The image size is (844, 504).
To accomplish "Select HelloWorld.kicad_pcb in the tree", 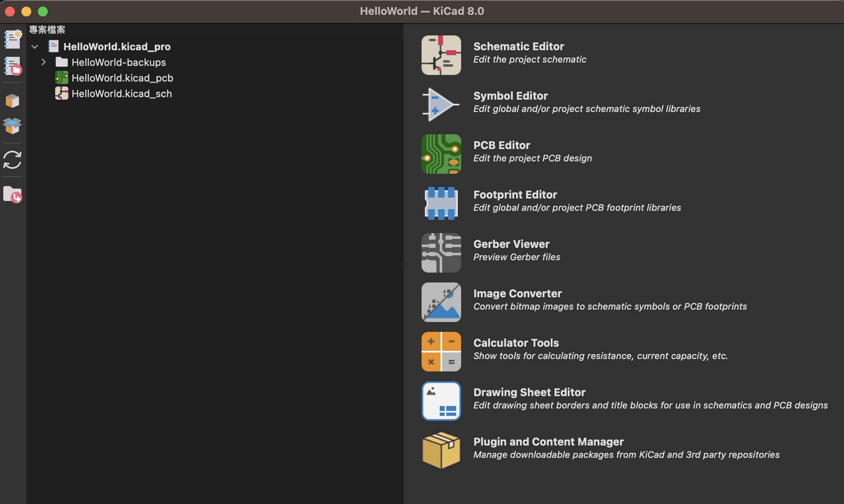I will [x=122, y=78].
